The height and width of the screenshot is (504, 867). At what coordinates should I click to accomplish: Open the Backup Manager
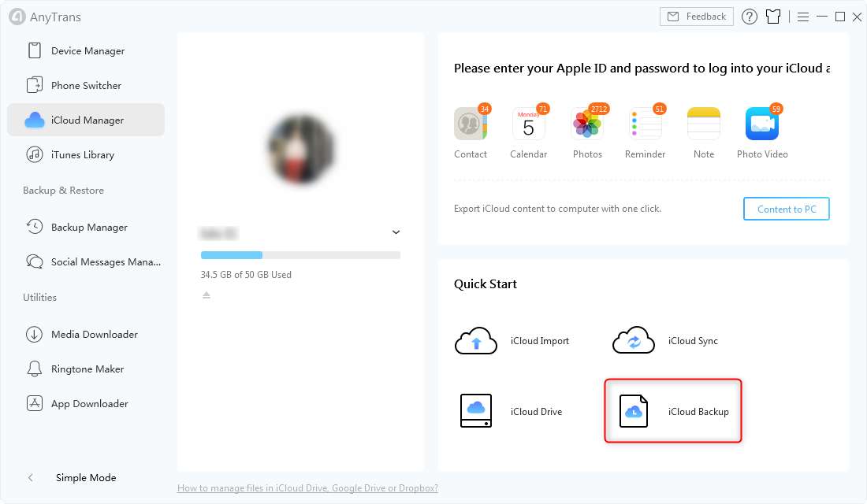[86, 227]
